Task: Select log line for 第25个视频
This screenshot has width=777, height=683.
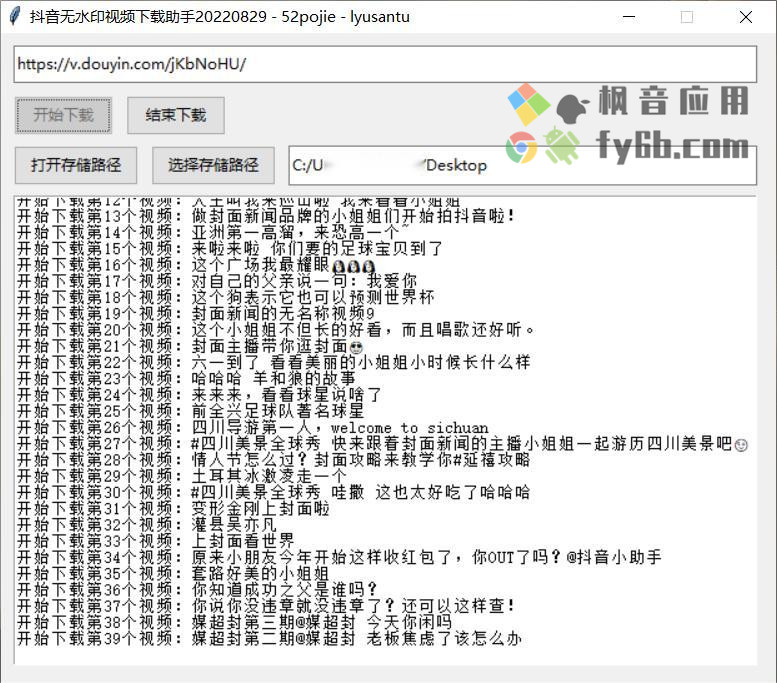Action: pos(191,411)
